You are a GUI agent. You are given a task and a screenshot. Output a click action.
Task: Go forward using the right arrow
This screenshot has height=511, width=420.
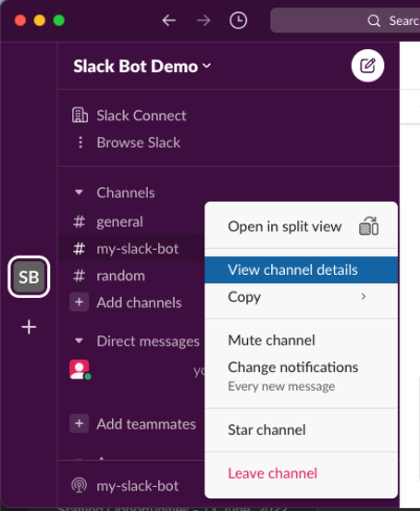(204, 20)
